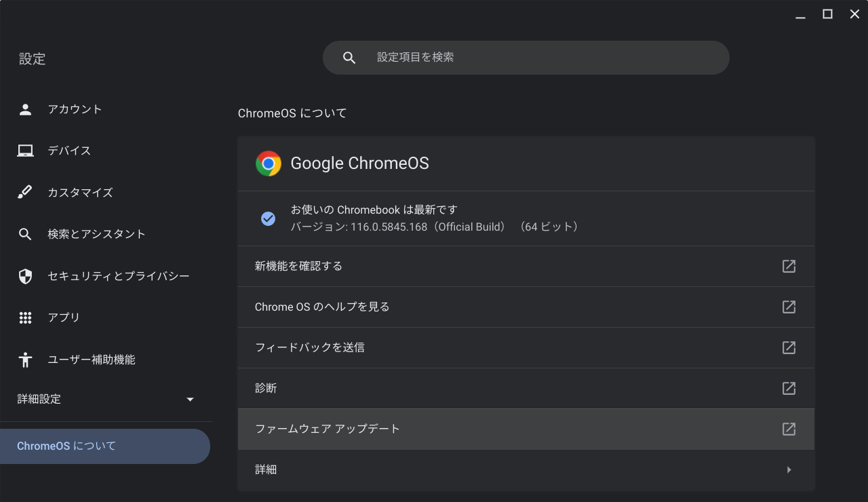868x502 pixels.
Task: Click the 検索とアシスタント magnifier icon
Action: click(x=25, y=234)
